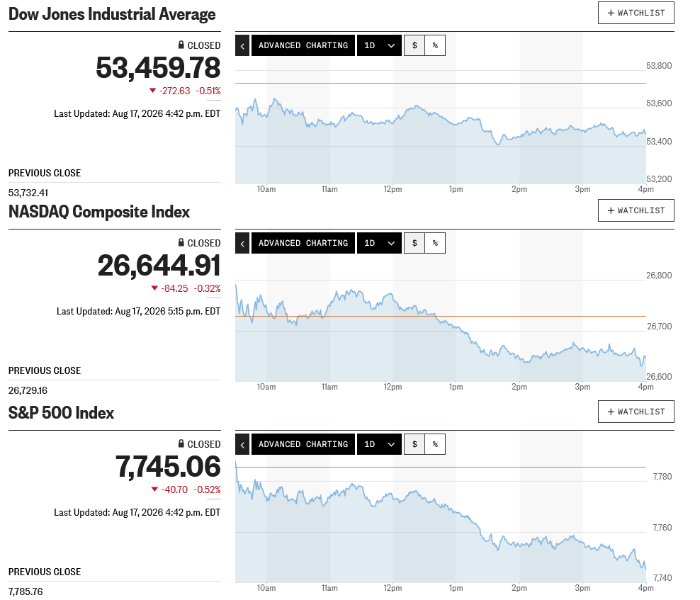Toggle percent view on Dow Jones chart

435,45
